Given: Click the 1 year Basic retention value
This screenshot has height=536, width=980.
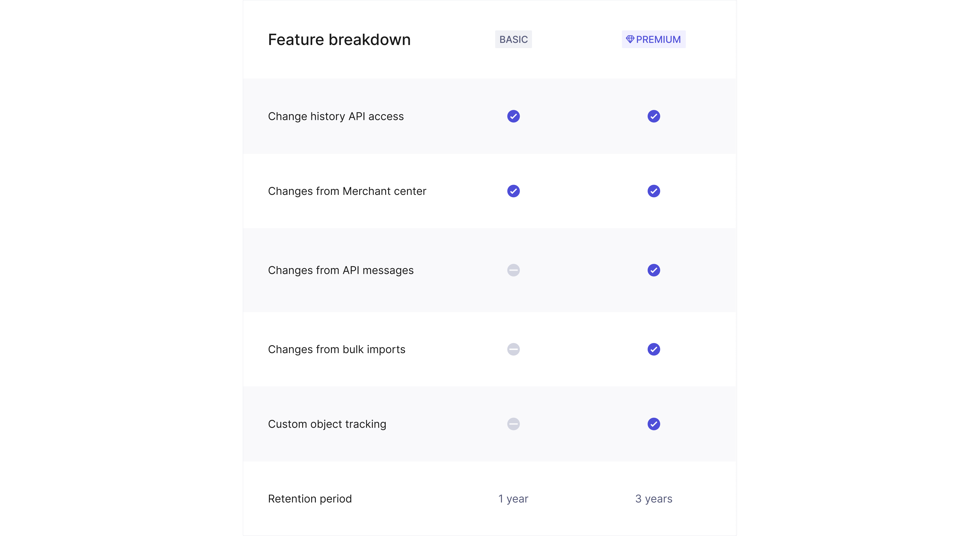Looking at the screenshot, I should (513, 499).
